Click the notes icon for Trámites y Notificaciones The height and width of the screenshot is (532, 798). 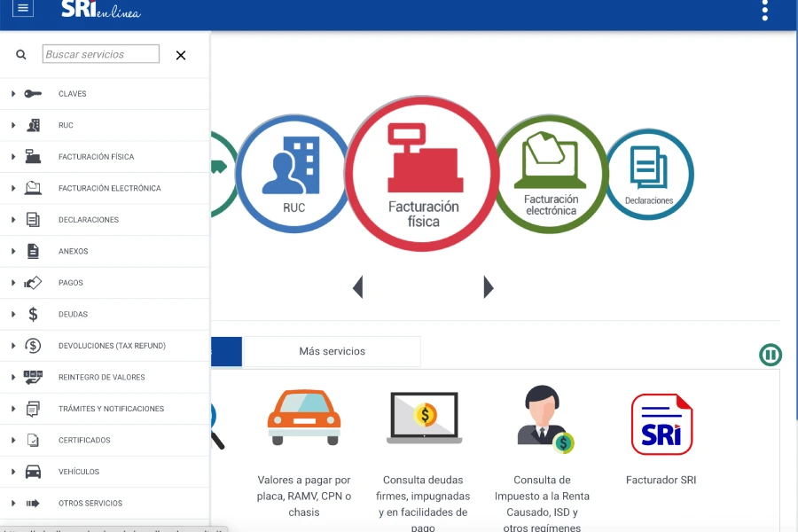tap(33, 409)
